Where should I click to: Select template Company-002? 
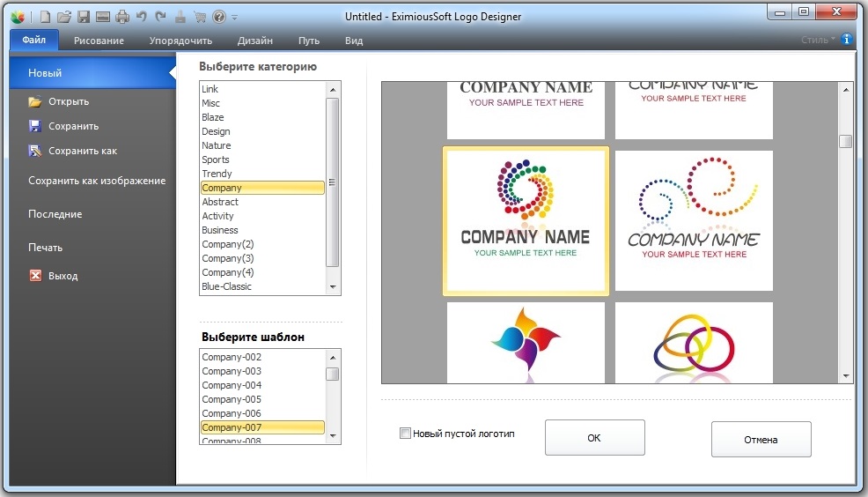click(x=262, y=357)
